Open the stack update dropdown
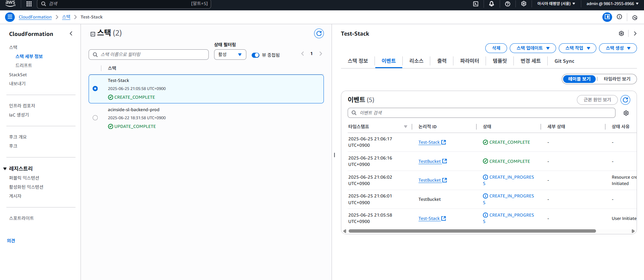Viewport: 644px width, 280px height. 533,48
